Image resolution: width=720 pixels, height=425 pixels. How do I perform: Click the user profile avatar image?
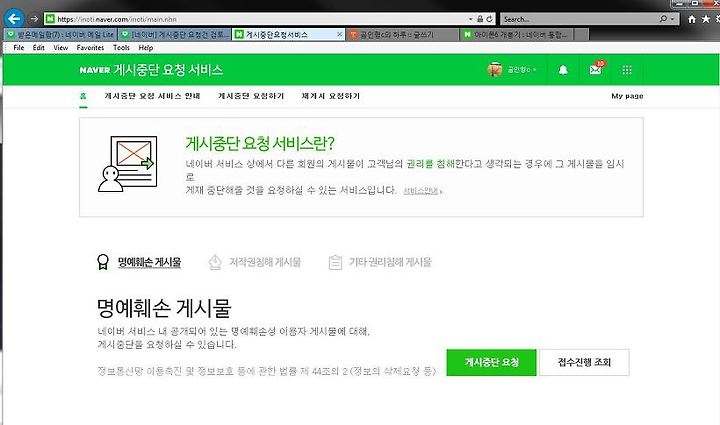point(495,70)
